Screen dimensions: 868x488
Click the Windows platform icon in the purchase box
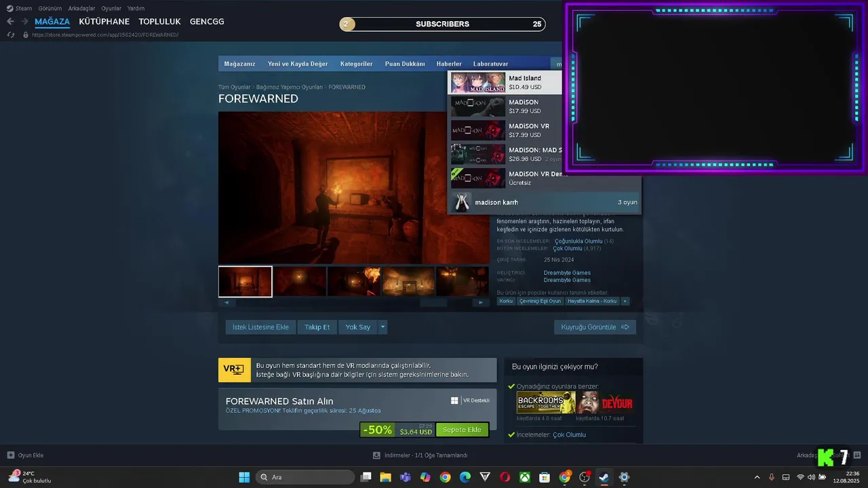coord(454,400)
